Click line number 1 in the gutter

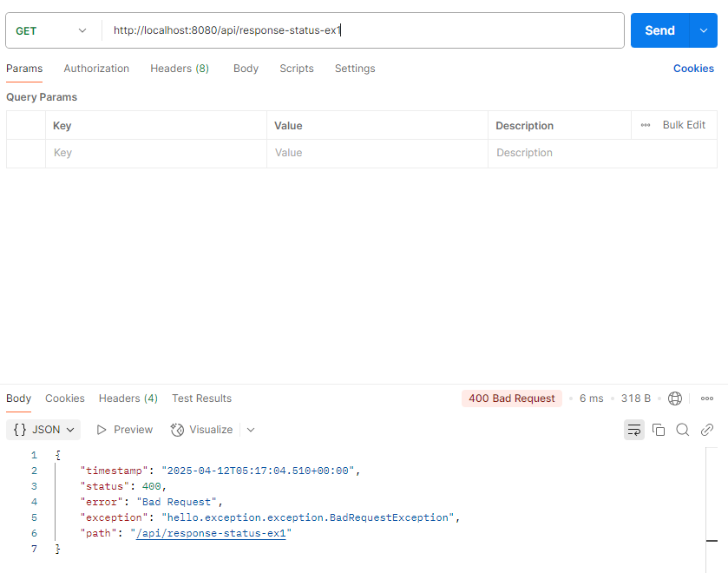(x=34, y=455)
